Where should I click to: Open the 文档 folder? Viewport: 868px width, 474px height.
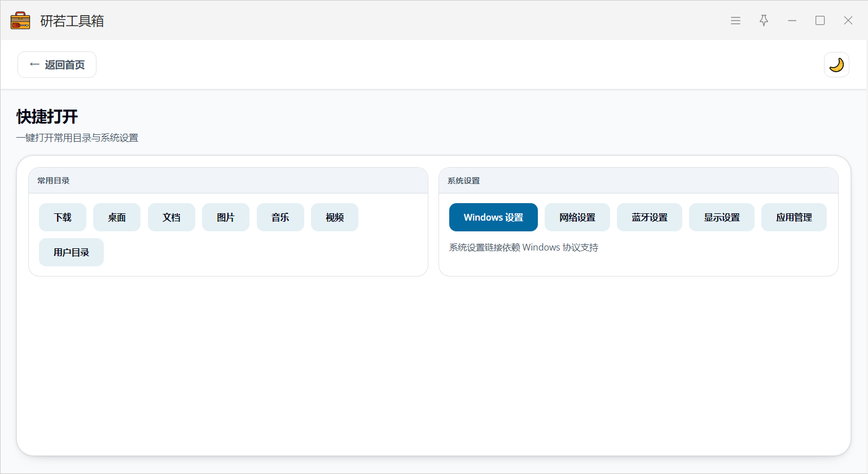[x=172, y=217]
